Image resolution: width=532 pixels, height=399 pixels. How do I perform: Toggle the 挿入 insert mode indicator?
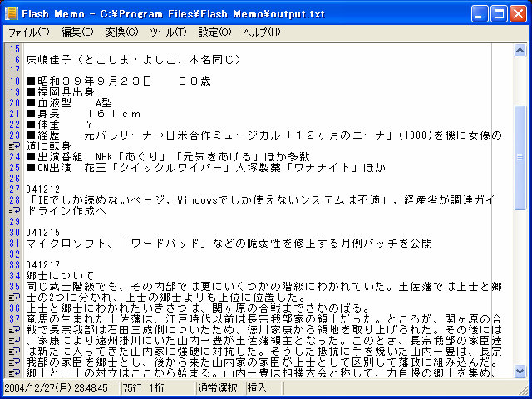click(258, 387)
